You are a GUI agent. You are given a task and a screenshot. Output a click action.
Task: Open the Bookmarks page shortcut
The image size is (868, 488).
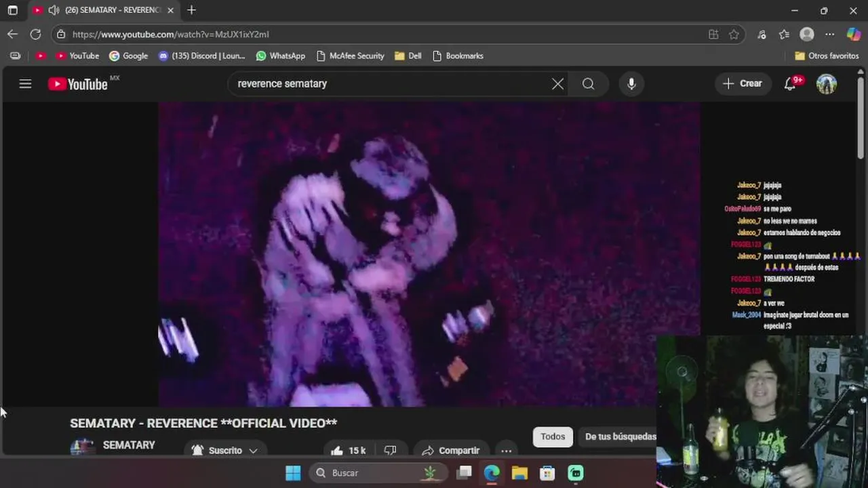click(x=458, y=56)
